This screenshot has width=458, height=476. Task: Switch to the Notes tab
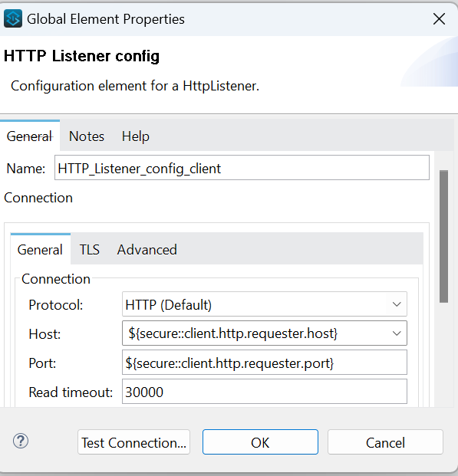tap(87, 136)
